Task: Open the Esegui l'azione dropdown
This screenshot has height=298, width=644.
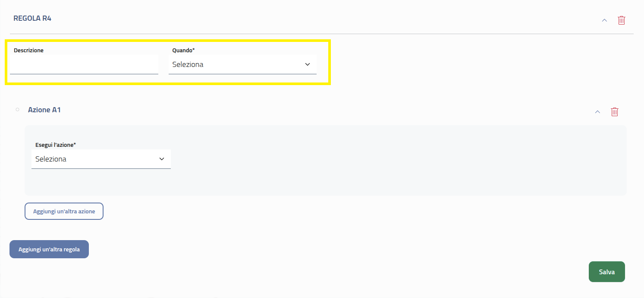Action: pyautogui.click(x=101, y=159)
